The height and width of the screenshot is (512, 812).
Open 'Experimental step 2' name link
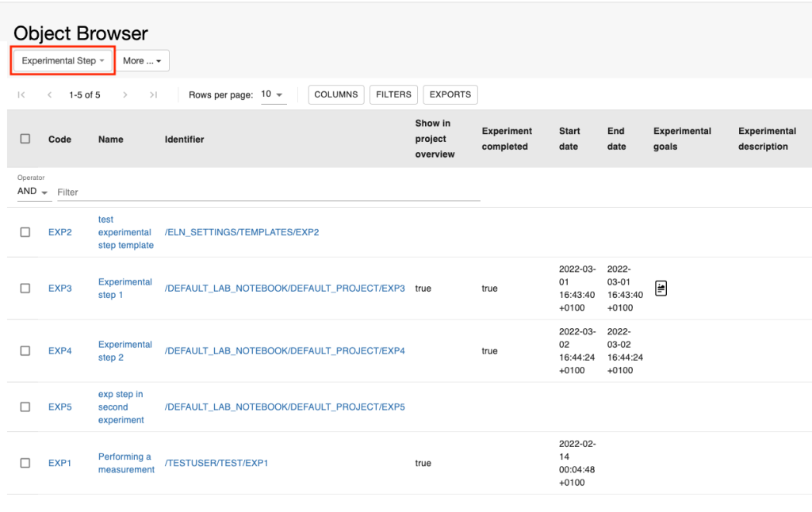click(x=124, y=351)
